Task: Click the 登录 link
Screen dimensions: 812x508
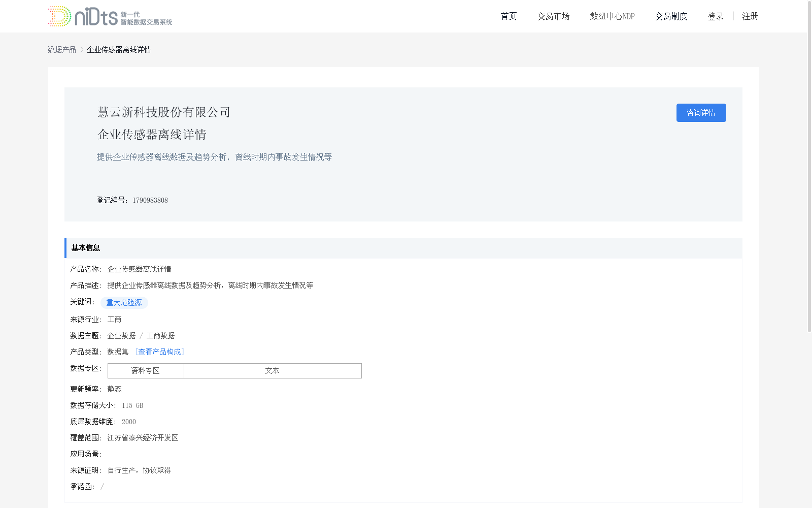Action: pos(716,16)
